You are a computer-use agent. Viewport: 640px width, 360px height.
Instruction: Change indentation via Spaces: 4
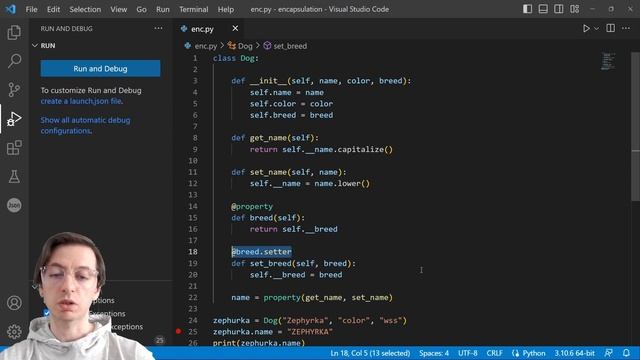(434, 353)
